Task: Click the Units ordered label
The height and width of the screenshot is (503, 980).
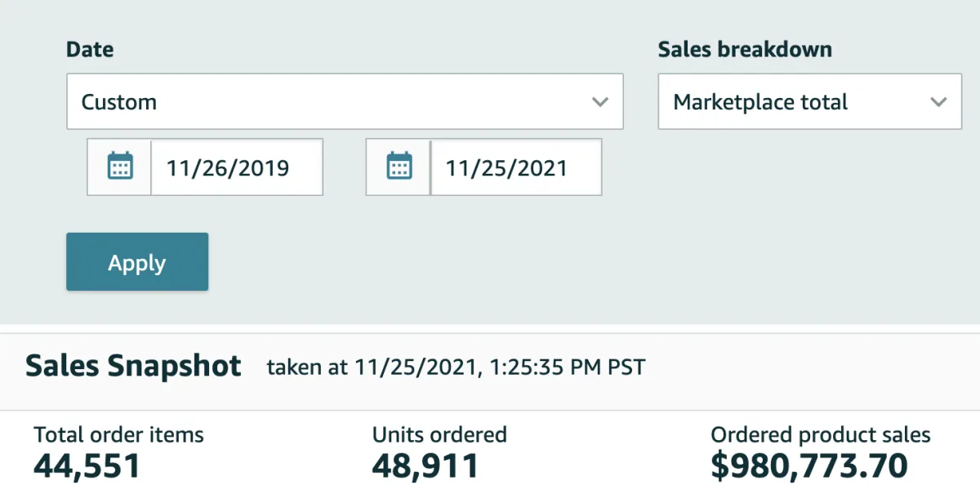Action: 439,434
